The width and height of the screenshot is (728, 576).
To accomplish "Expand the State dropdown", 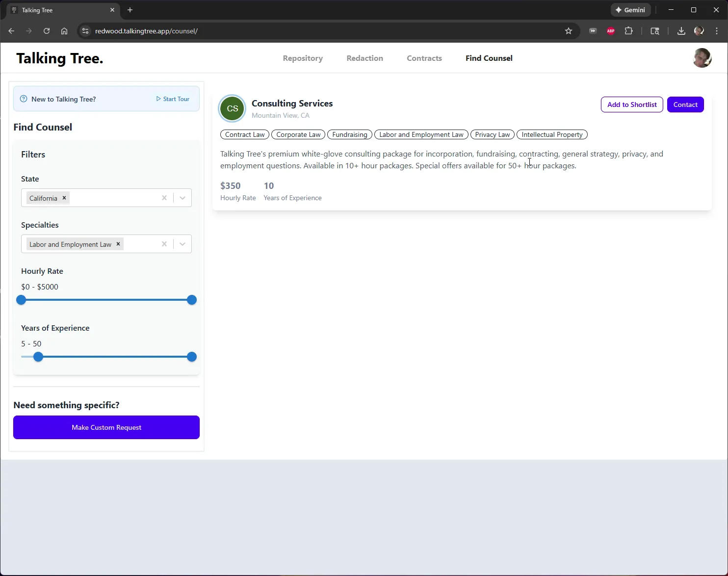I will (182, 198).
